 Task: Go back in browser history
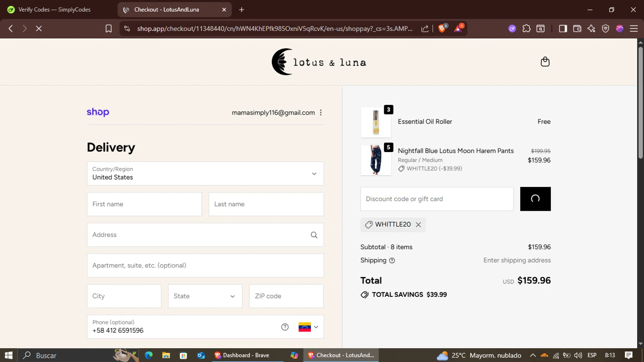point(11,28)
